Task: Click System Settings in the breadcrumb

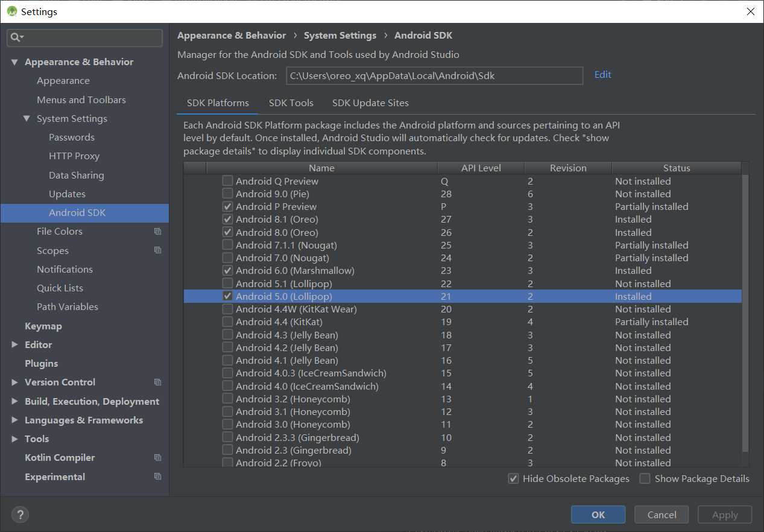Action: tap(340, 36)
